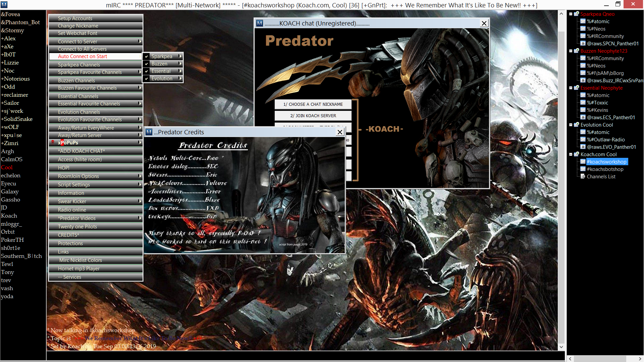Viewport: 644px width, 362px height.
Task: Collapse the Essential Neophyte tree node
Action: tap(571, 88)
